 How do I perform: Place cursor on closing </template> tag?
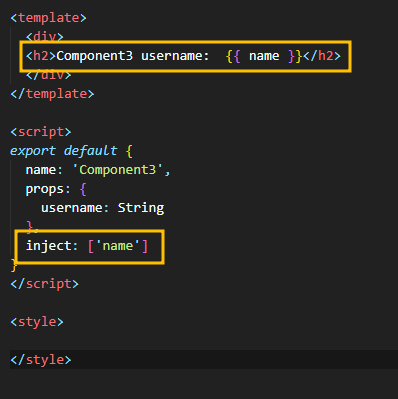tap(52, 94)
